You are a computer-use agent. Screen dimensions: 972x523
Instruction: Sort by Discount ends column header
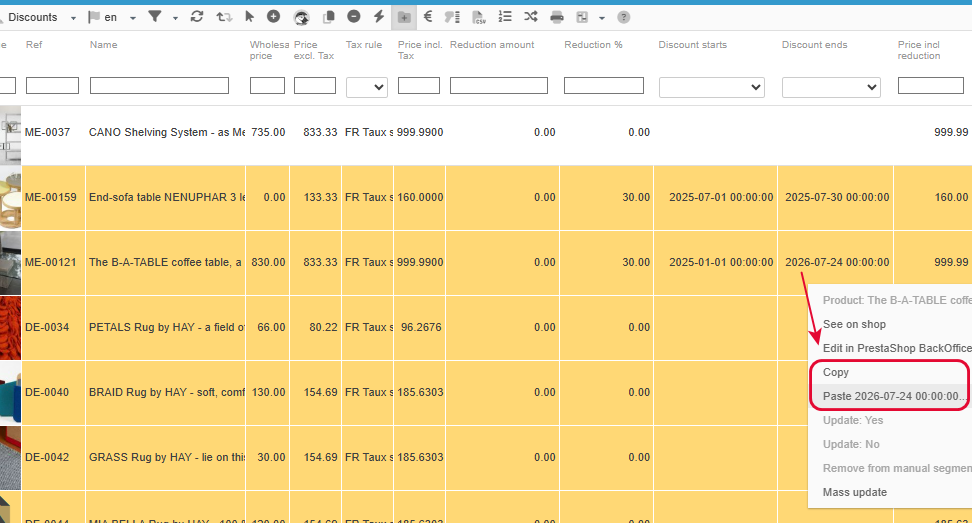point(815,45)
